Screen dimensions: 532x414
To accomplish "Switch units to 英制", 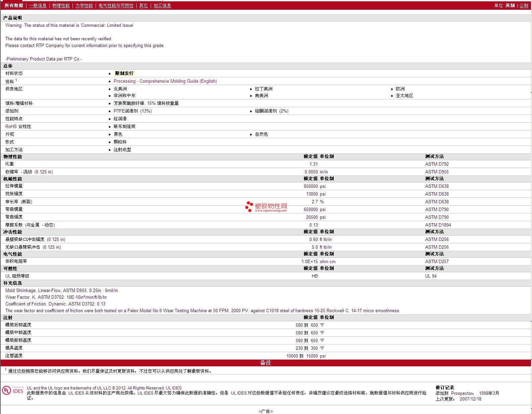I will point(510,6).
